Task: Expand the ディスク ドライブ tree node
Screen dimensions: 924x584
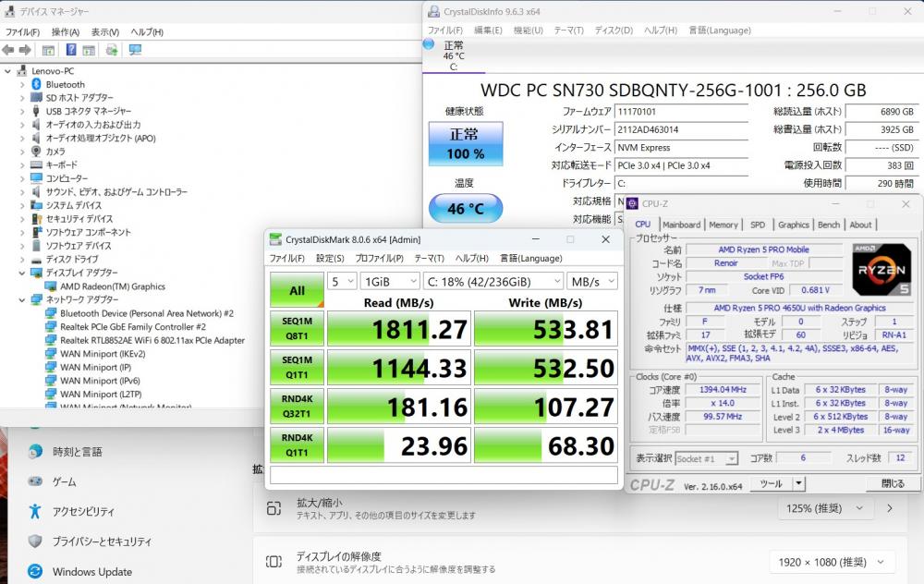Action: click(22, 260)
